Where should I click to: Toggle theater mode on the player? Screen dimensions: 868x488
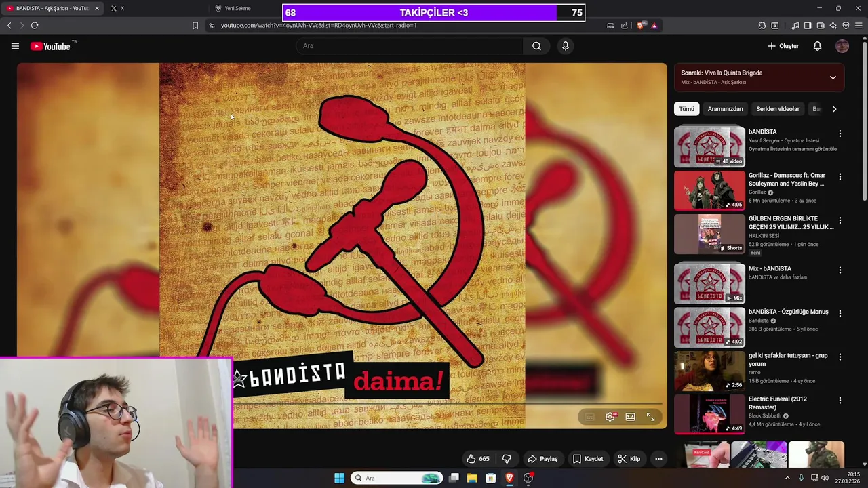(631, 417)
